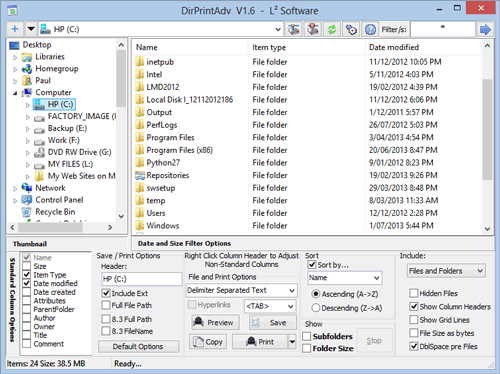Click the Network icon in the tree

pos(27,188)
